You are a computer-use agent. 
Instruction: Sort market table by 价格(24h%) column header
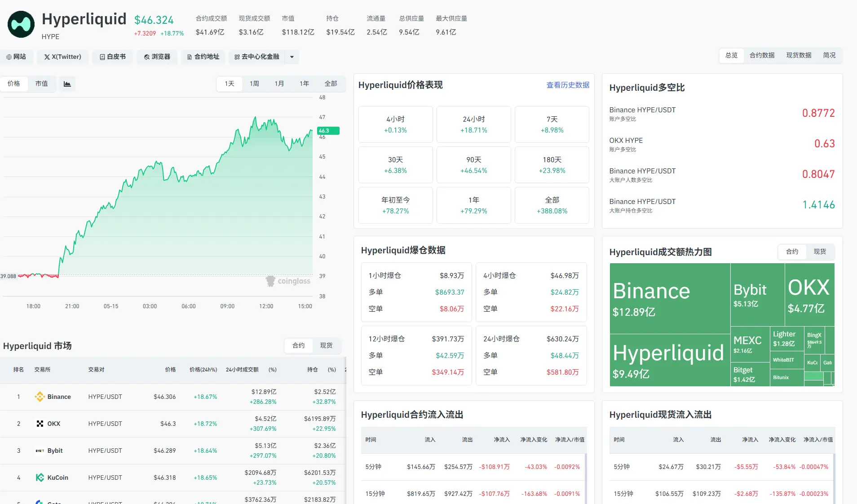[203, 370]
